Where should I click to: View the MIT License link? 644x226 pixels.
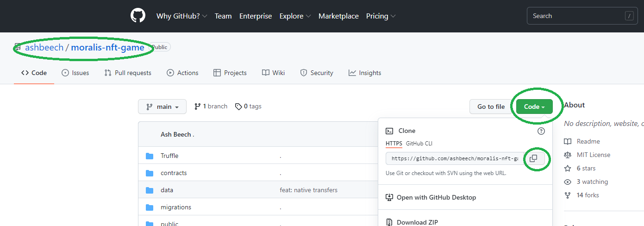593,155
